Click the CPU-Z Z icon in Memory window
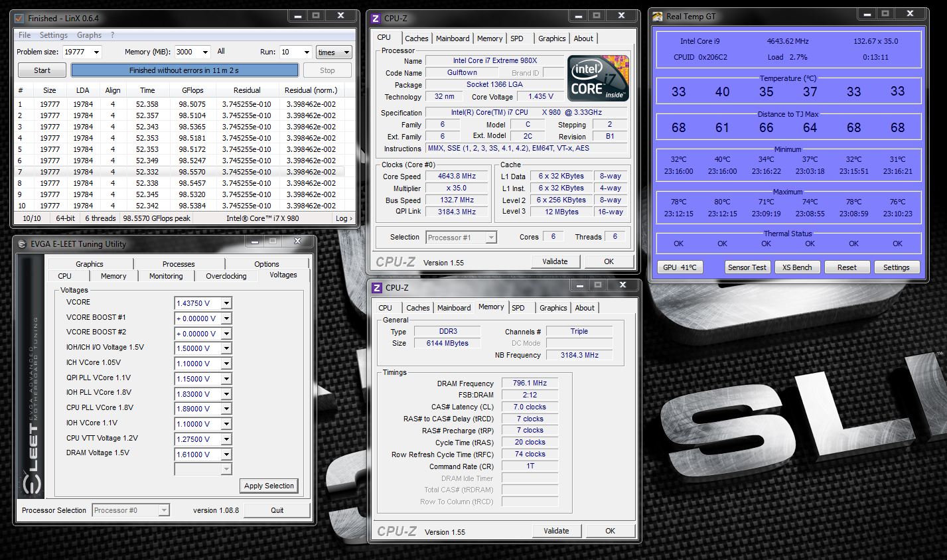This screenshot has height=560, width=947. click(x=377, y=287)
